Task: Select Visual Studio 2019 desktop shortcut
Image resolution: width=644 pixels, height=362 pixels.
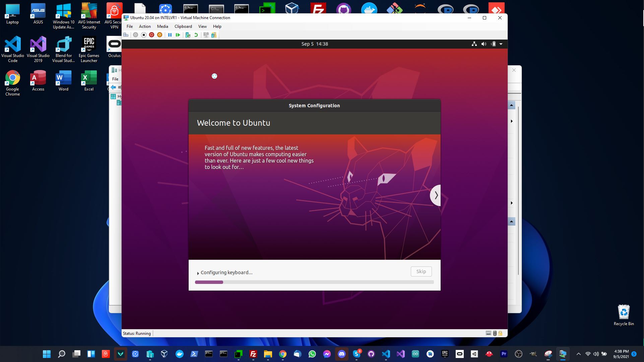Action: [38, 50]
